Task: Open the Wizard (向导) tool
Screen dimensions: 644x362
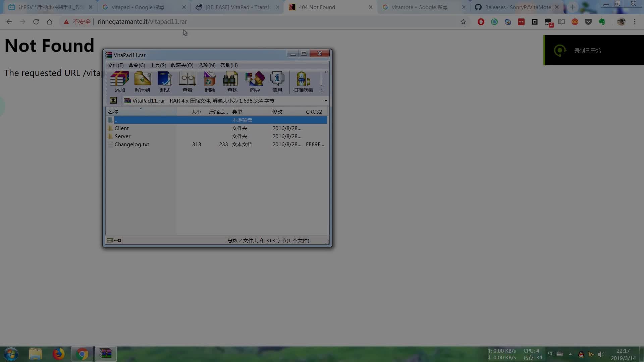Action: (x=255, y=82)
